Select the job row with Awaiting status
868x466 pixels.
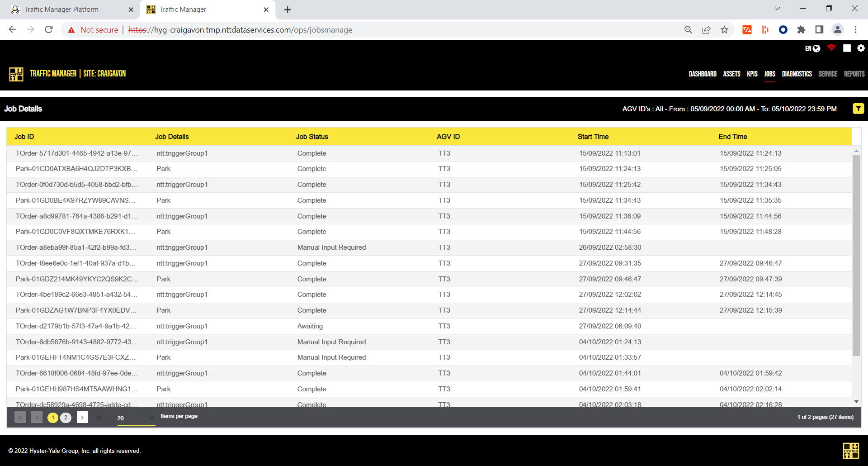310,326
